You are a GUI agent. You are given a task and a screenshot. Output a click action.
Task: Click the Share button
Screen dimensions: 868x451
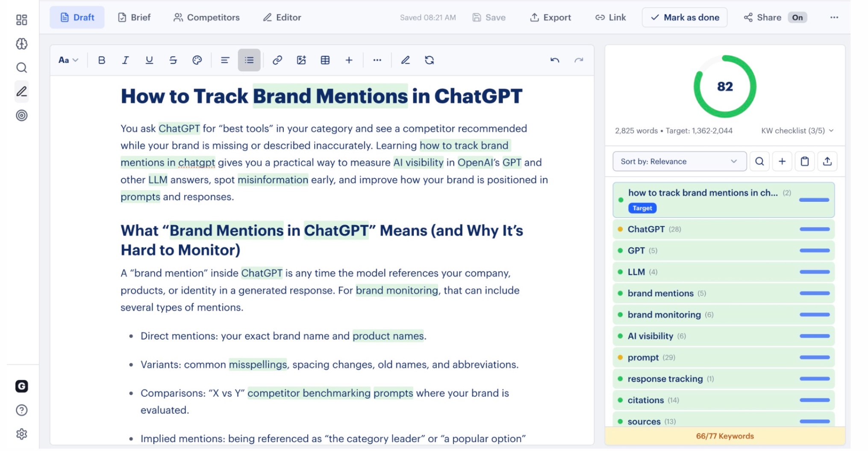point(763,18)
